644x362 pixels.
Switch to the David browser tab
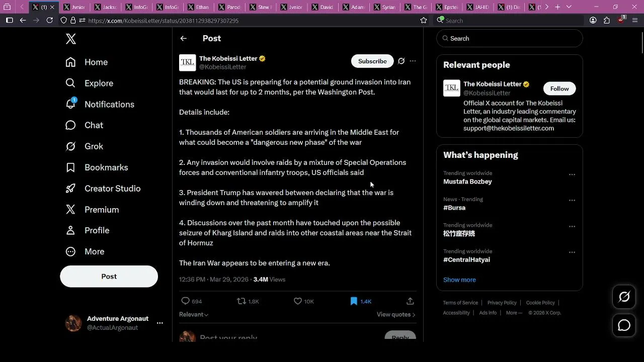[x=323, y=7]
